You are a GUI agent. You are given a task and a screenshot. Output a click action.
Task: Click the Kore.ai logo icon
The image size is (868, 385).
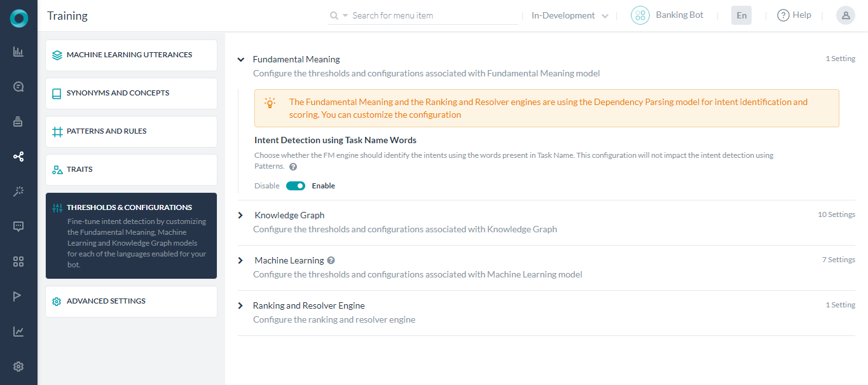[x=18, y=18]
